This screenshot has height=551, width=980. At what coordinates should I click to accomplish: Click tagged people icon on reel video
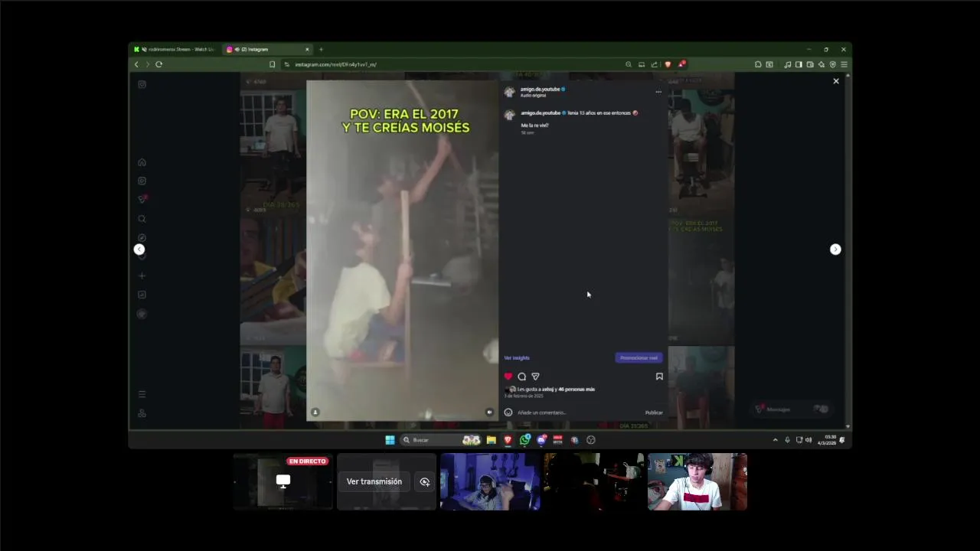315,412
